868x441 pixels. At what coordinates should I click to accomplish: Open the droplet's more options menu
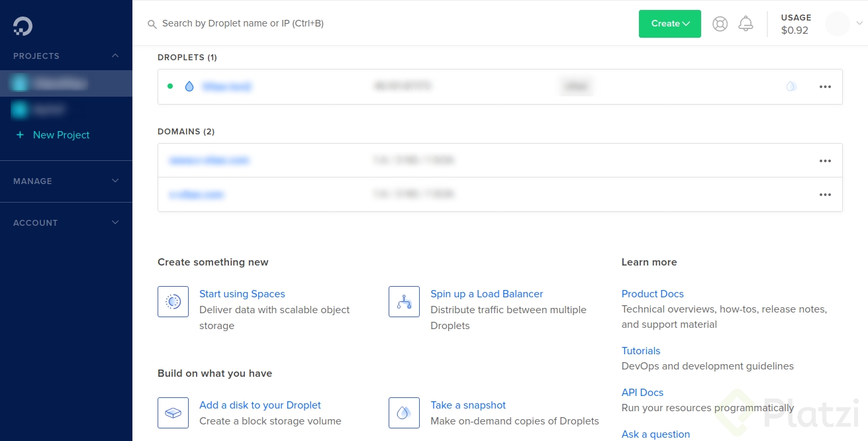click(x=825, y=86)
